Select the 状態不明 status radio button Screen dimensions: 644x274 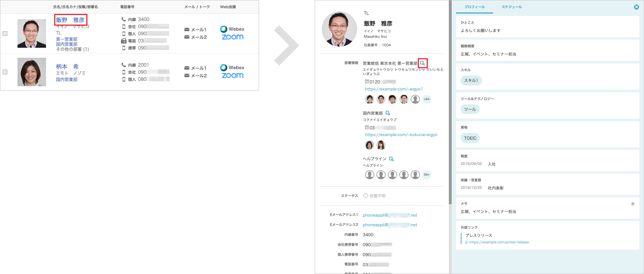tap(366, 196)
